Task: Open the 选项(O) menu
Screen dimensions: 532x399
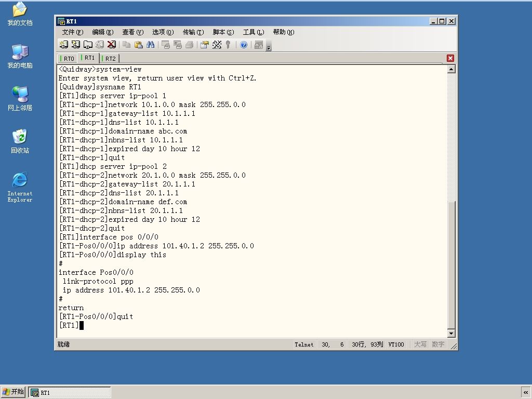Action: 163,32
